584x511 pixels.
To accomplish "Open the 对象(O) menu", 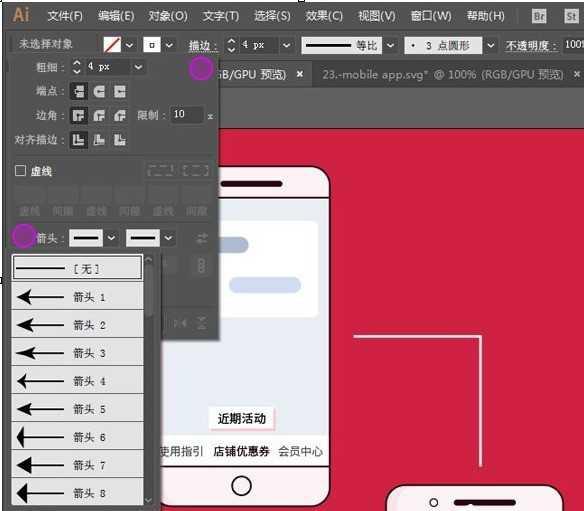I will [x=168, y=16].
